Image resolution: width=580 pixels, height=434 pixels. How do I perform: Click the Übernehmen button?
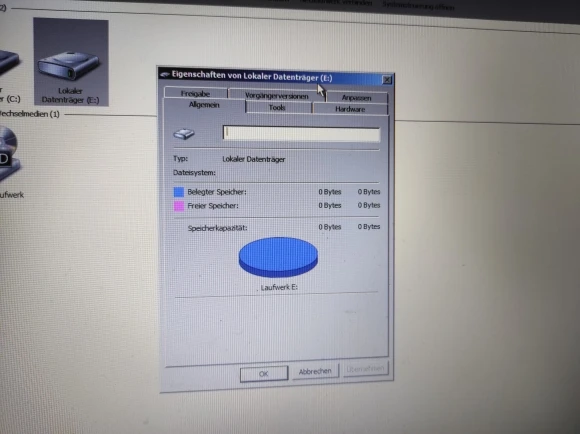365,369
